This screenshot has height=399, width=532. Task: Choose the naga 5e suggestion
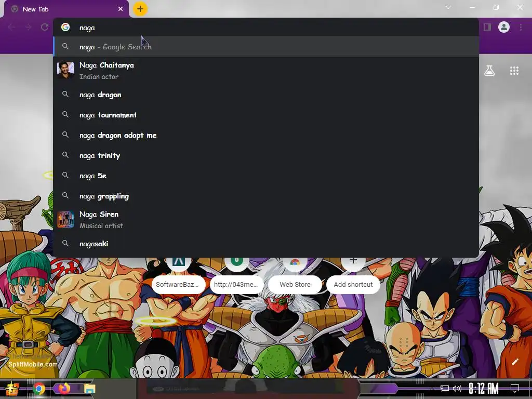[x=266, y=176]
